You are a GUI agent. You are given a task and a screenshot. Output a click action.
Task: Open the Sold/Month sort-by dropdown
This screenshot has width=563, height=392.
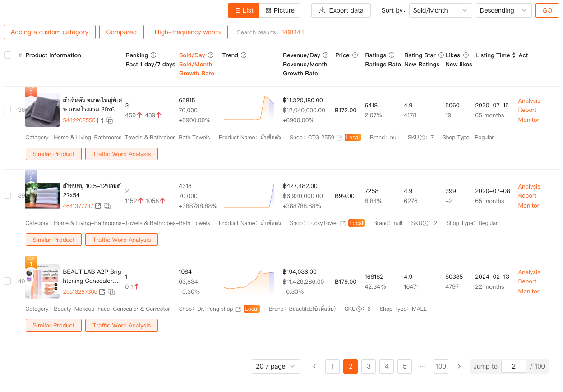(x=440, y=10)
